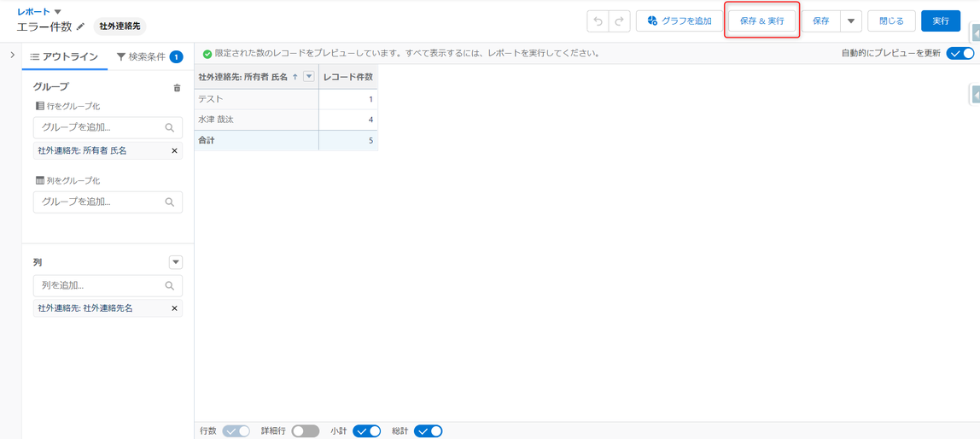Click search icon in 列をグループ化 field

(169, 202)
